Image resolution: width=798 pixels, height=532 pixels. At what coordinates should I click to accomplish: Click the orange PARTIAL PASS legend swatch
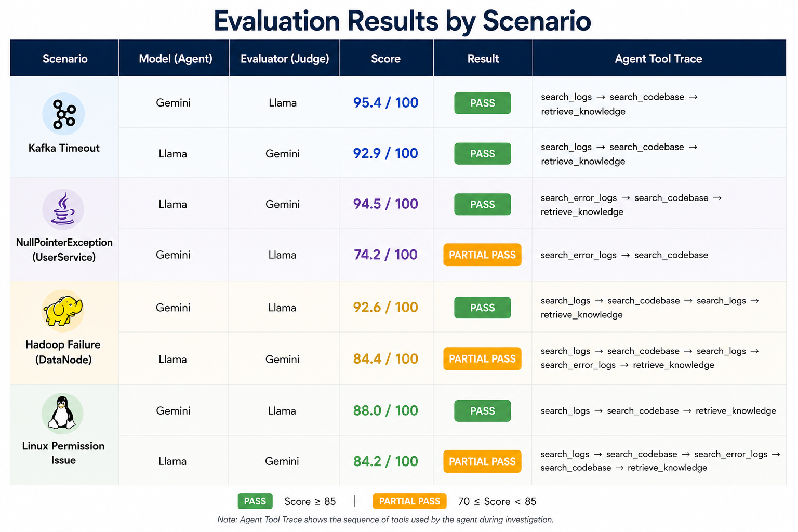[x=409, y=501]
